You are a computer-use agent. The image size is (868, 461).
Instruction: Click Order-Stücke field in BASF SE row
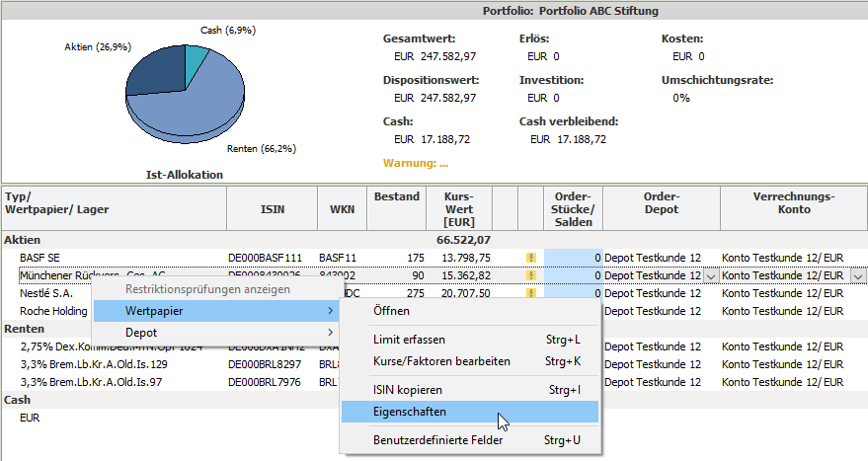tap(573, 258)
